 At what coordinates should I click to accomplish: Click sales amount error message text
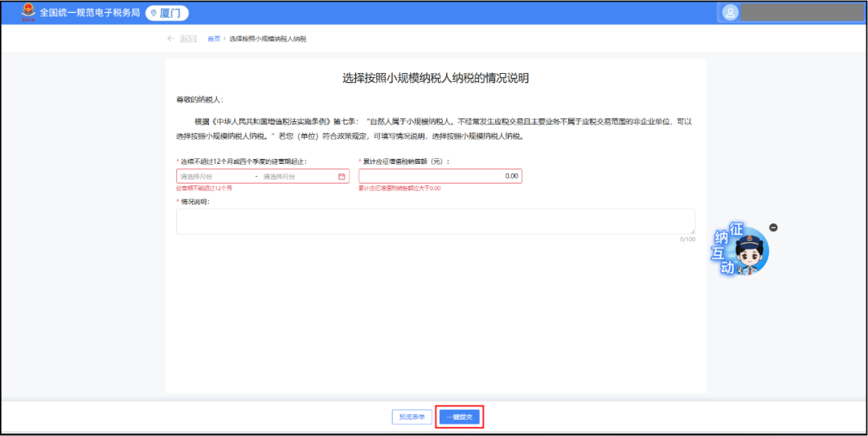[399, 189]
